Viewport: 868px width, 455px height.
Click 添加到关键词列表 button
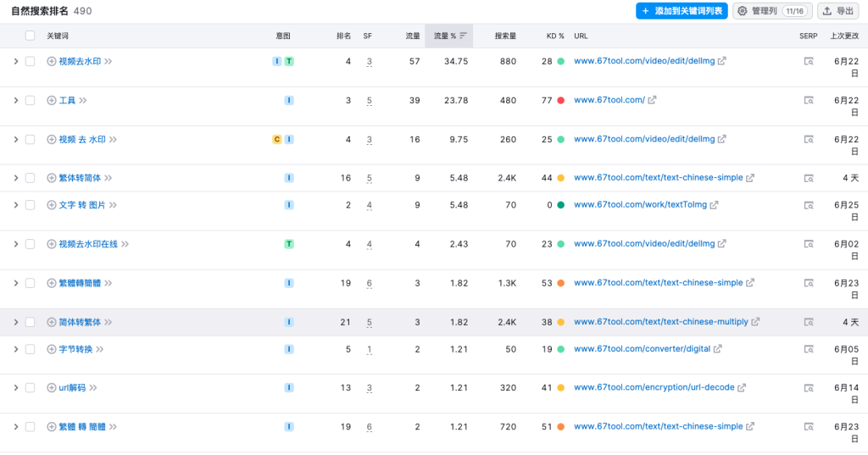click(x=682, y=11)
